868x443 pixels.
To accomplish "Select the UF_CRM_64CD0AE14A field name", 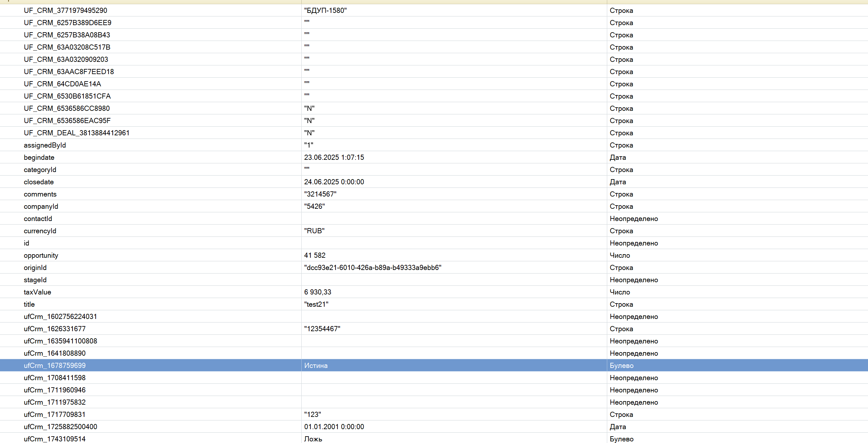I will point(62,84).
